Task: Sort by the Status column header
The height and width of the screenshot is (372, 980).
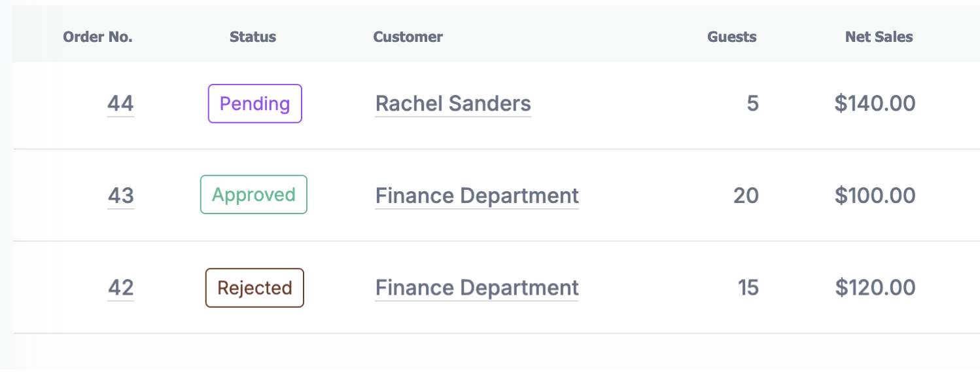Action: pos(253,37)
